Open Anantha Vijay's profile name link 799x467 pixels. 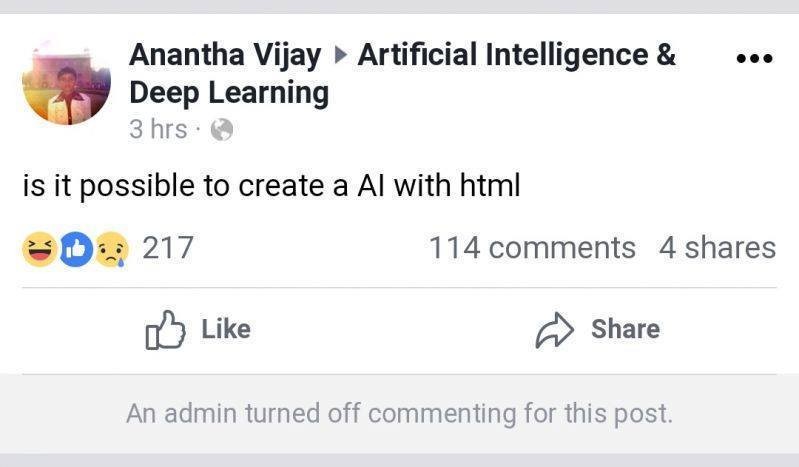click(x=224, y=56)
